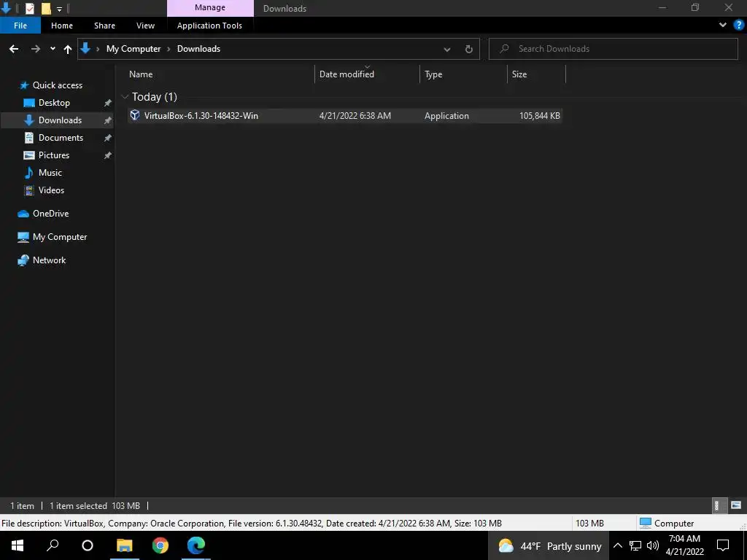This screenshot has height=560, width=747.
Task: Expand the address bar history dropdown
Action: click(447, 49)
